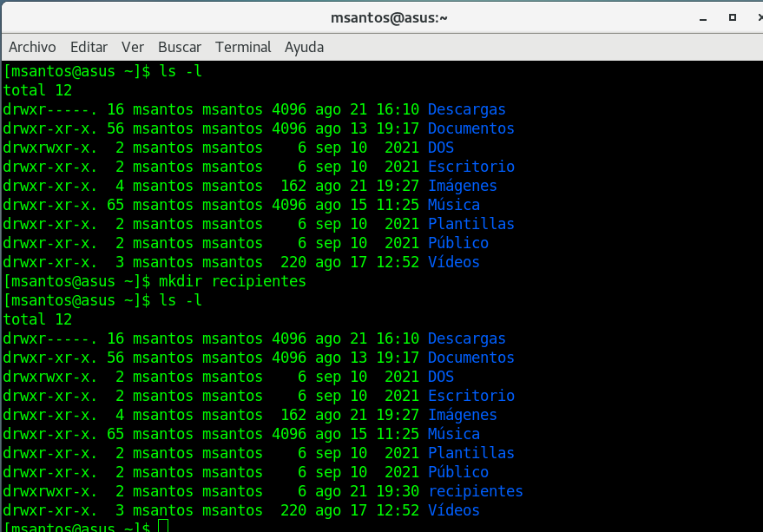Click Documentos in the second listing
Screen dimensions: 763x532
click(470, 358)
